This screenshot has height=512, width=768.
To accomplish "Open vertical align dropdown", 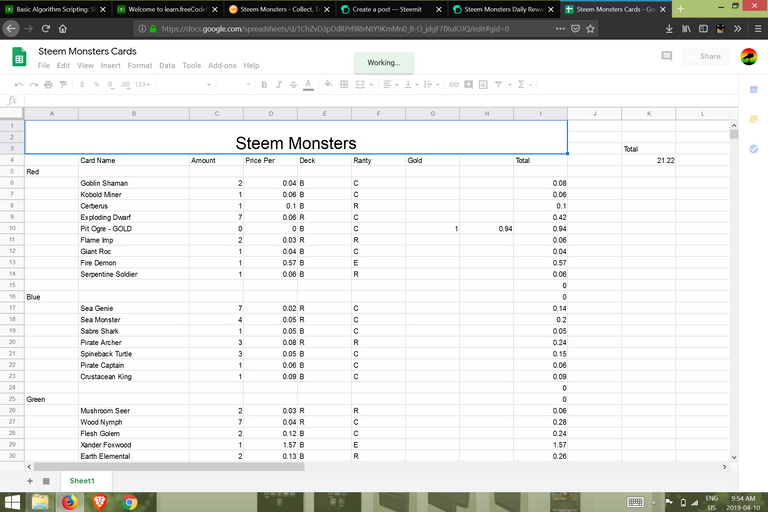I will point(411,85).
